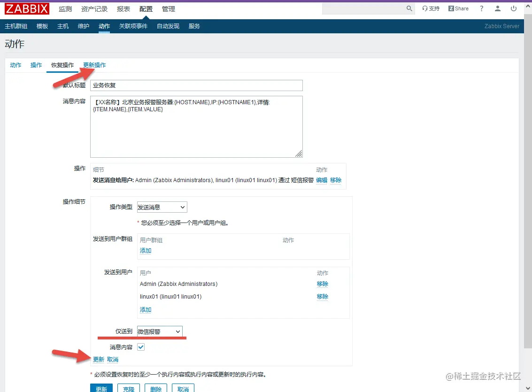Remove linux01 (linux01 linux01) user

point(322,297)
